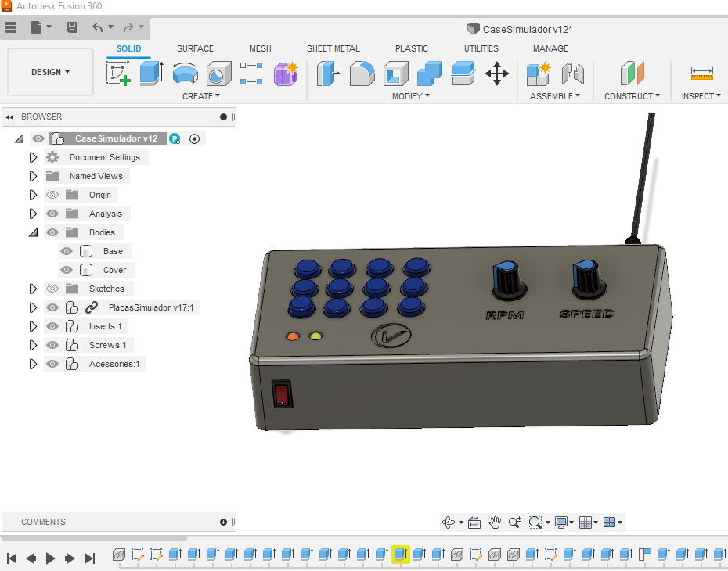This screenshot has height=571, width=728.
Task: Redo the last undone action
Action: [x=128, y=27]
